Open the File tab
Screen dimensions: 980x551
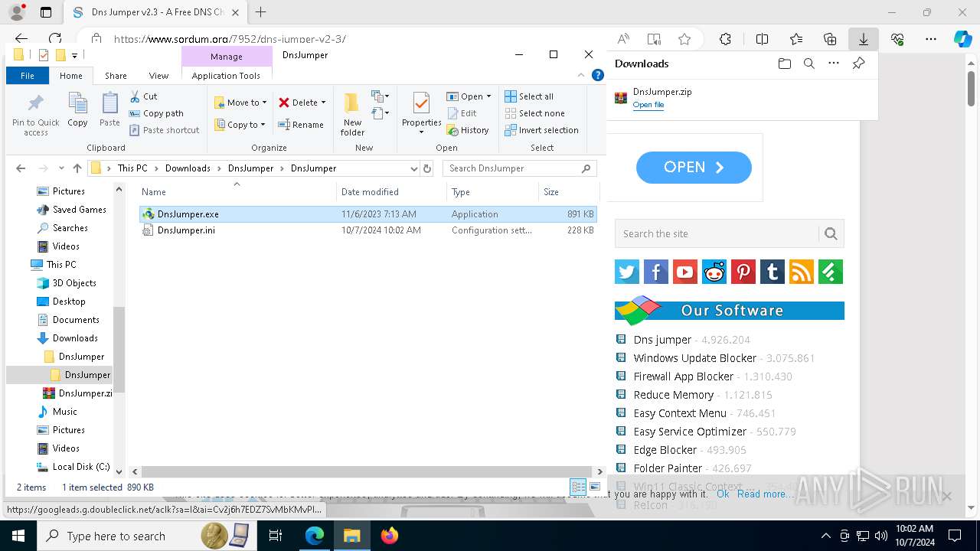pyautogui.click(x=28, y=76)
